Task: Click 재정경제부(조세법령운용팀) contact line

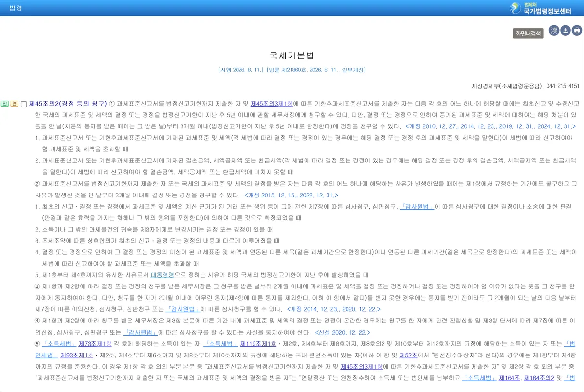Action: click(x=526, y=86)
